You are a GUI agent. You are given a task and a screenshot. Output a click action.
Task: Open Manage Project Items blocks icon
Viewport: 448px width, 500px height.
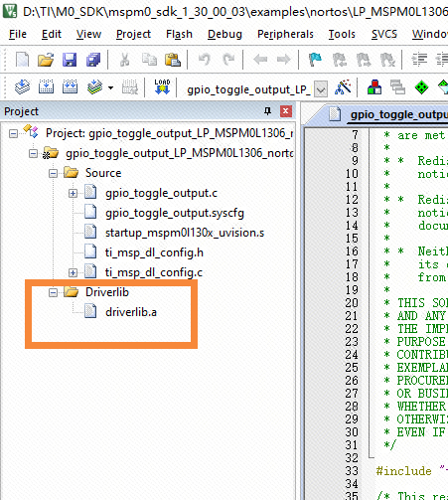(x=374, y=87)
